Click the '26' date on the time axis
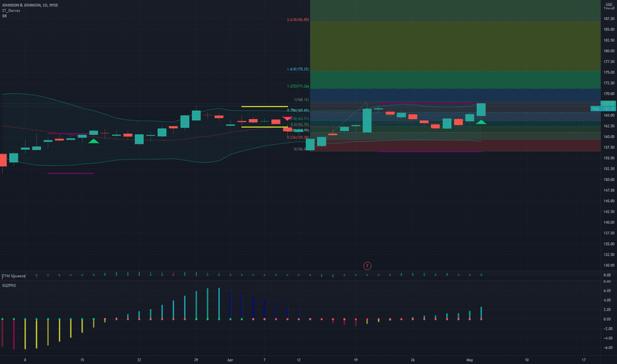Screen dimensions: 617x364 (x=412, y=360)
